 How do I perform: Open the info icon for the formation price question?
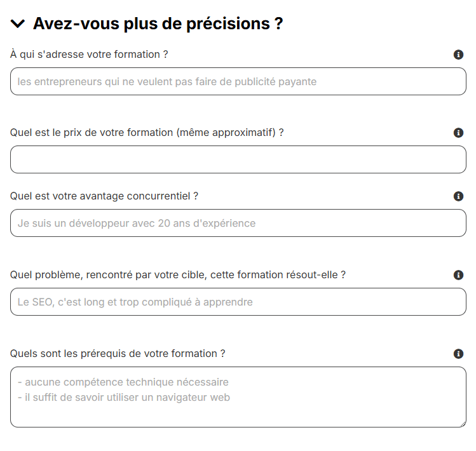click(x=458, y=133)
